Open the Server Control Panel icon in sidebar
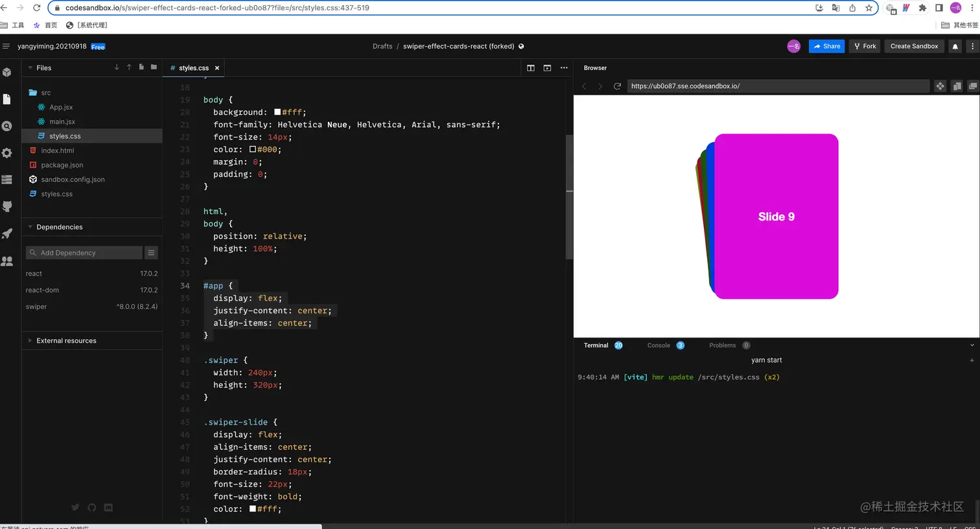 click(x=7, y=180)
